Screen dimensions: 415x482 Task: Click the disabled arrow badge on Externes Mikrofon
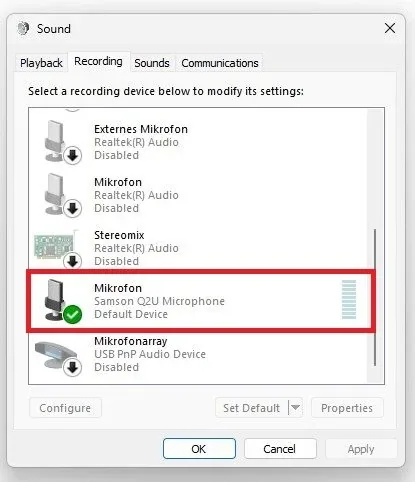pos(73,155)
